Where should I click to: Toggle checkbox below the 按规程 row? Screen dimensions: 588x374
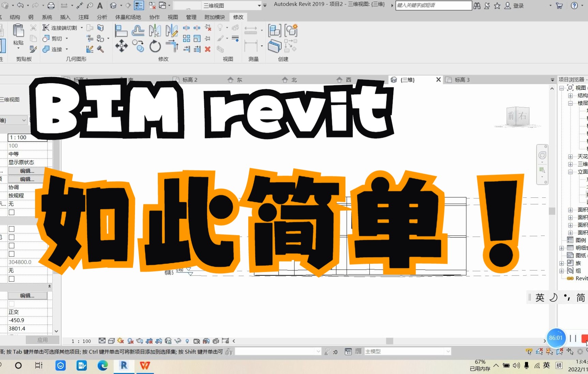[x=12, y=212]
